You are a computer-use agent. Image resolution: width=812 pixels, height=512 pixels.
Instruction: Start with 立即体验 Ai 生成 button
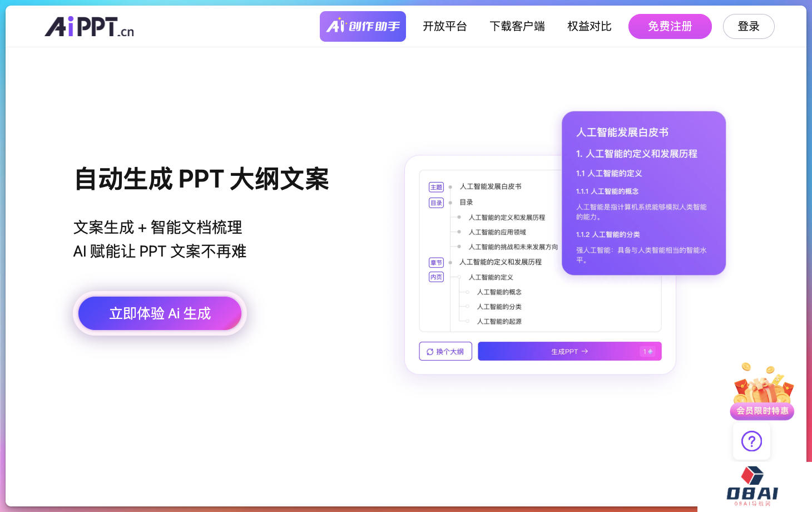pyautogui.click(x=160, y=313)
